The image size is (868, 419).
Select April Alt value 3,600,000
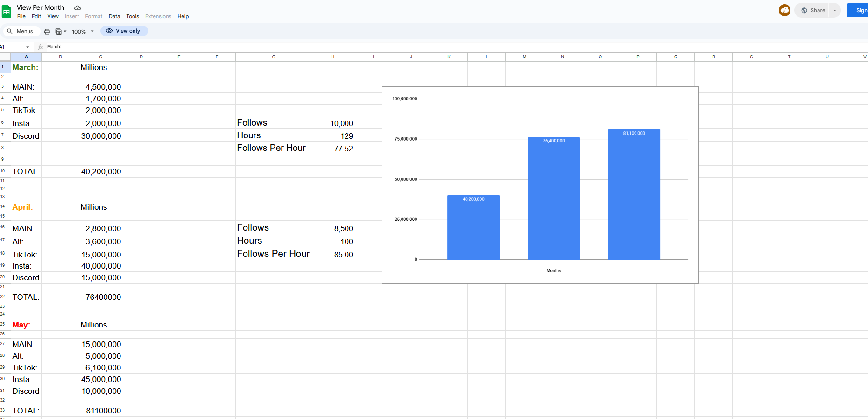(x=101, y=241)
